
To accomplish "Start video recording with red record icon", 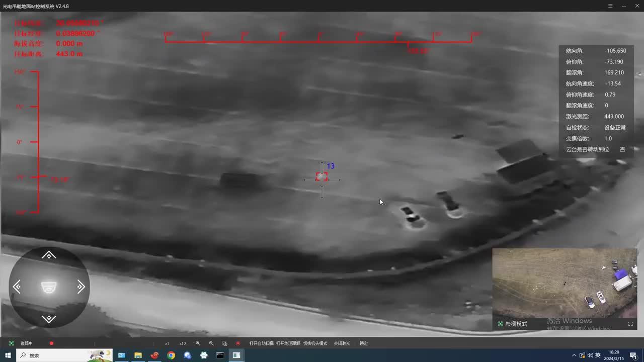I will 238,343.
